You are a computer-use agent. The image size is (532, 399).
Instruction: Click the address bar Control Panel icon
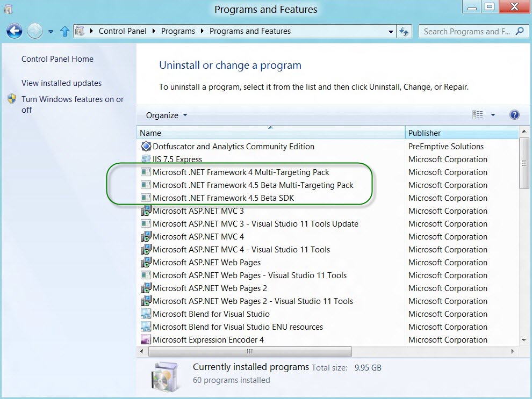(x=80, y=31)
